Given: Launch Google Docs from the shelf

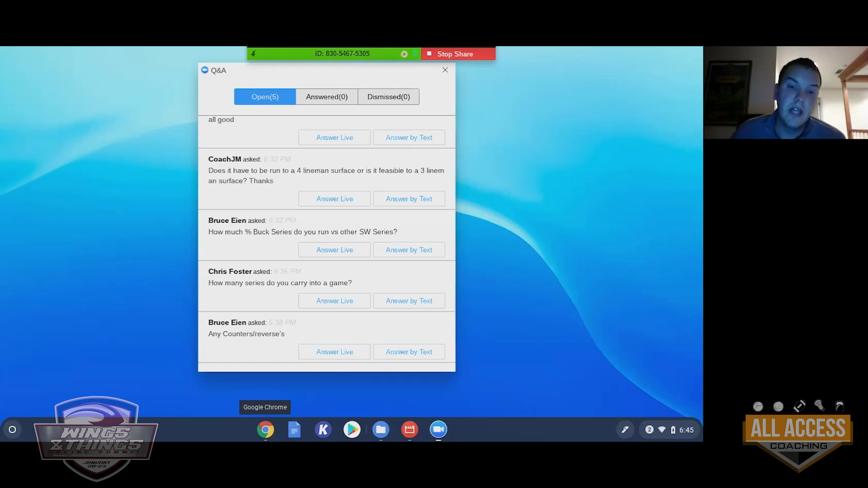Looking at the screenshot, I should (x=294, y=430).
